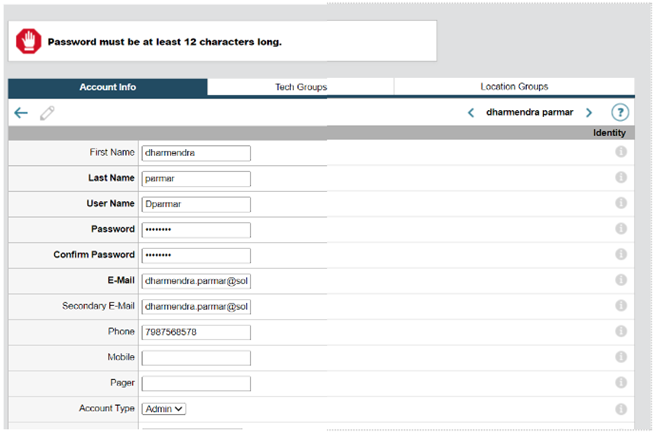Go to next tech with right chevron

[589, 113]
